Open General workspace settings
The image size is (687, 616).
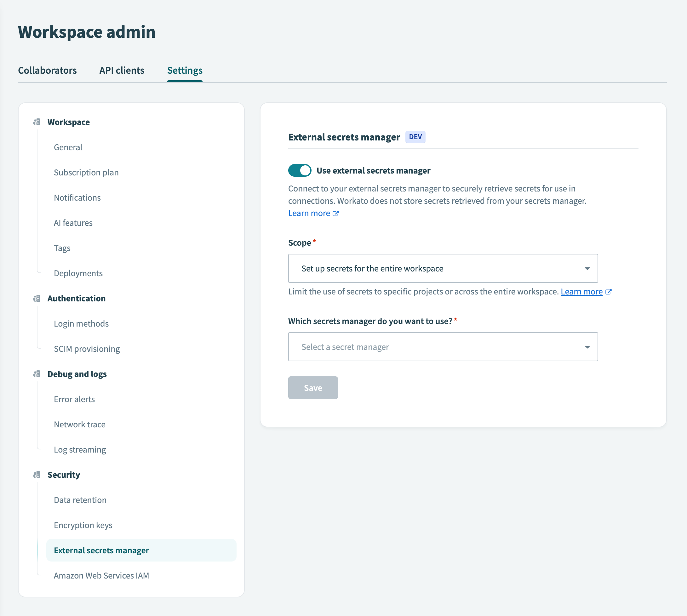(x=68, y=147)
